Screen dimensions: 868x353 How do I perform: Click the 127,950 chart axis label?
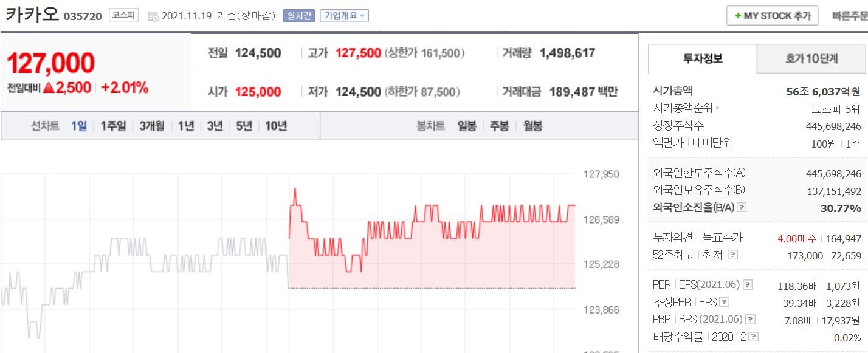click(x=601, y=174)
